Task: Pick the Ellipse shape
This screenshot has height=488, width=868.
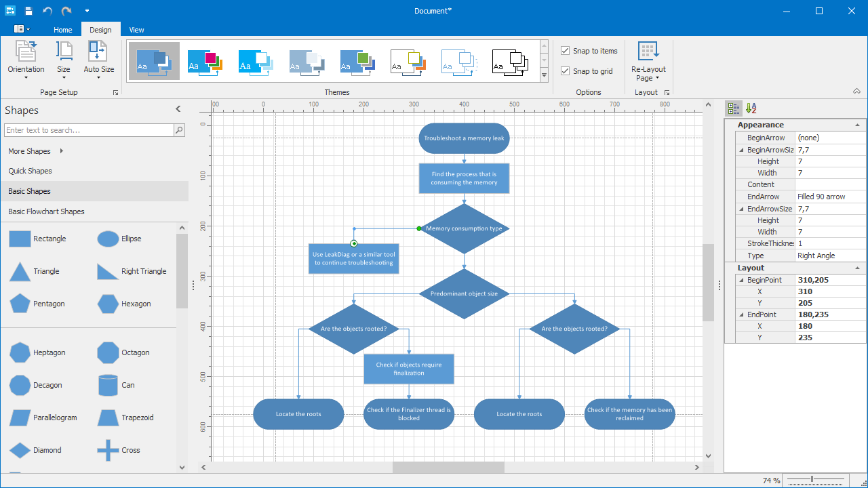Action: coord(120,239)
